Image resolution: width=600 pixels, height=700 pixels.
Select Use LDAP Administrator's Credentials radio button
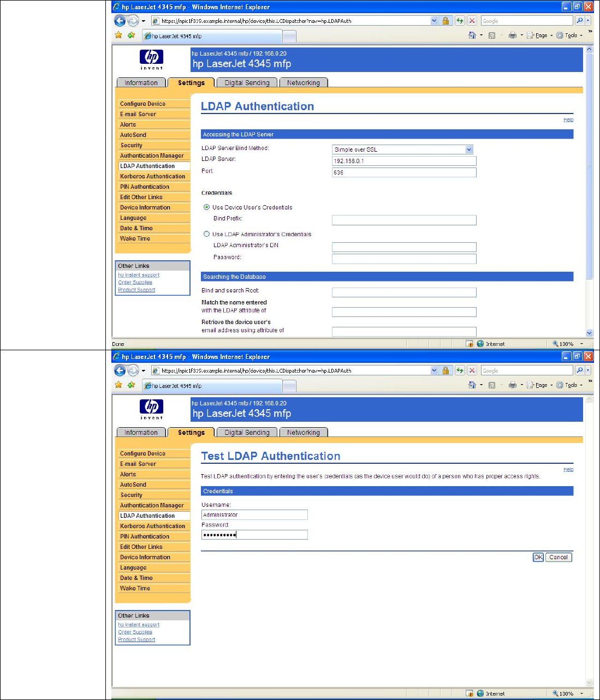(x=206, y=234)
